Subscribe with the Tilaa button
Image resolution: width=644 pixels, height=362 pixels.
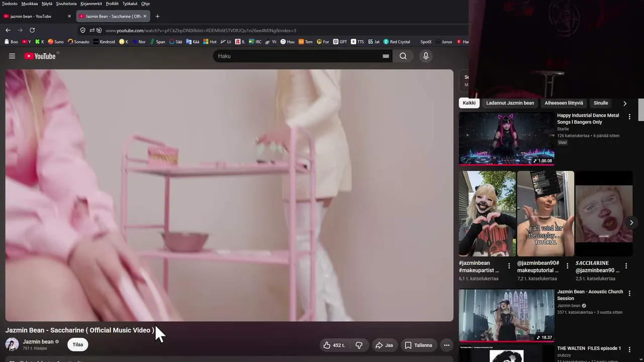click(x=77, y=345)
